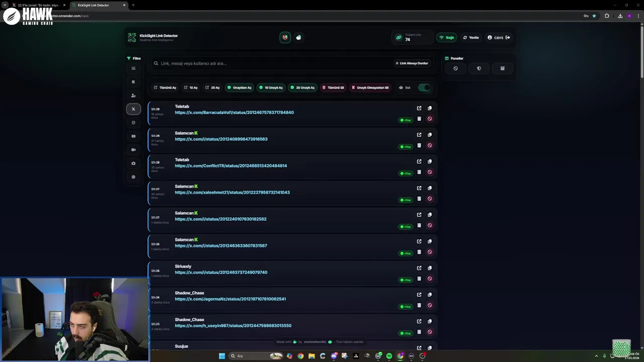Click the white avatar icon in header
The image size is (644, 362).
[298, 37]
